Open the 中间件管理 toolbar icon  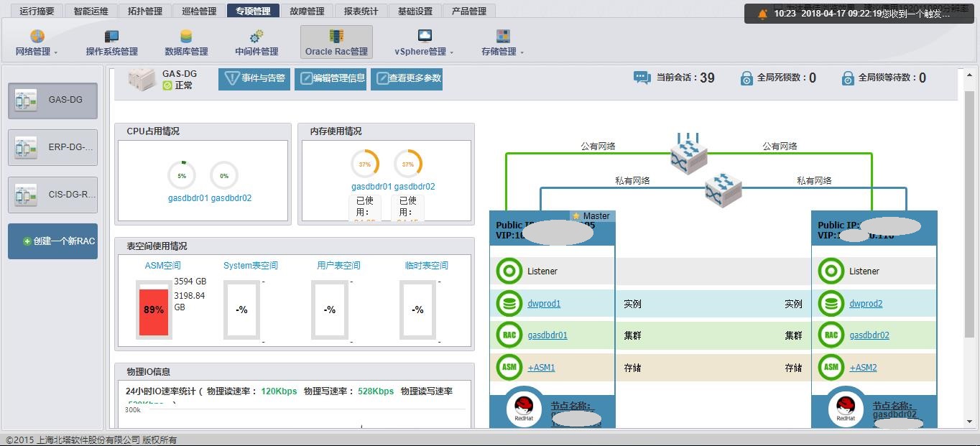coord(256,42)
